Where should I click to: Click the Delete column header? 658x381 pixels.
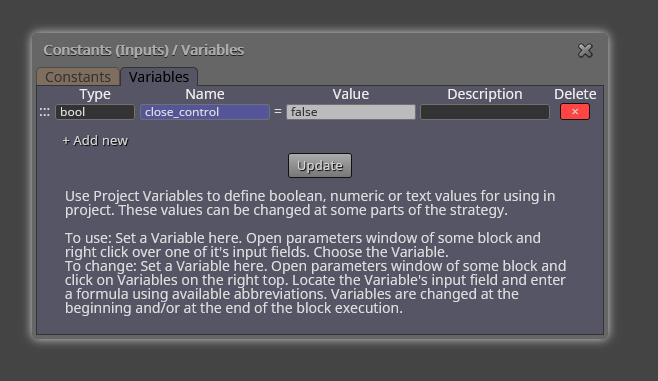click(x=575, y=94)
